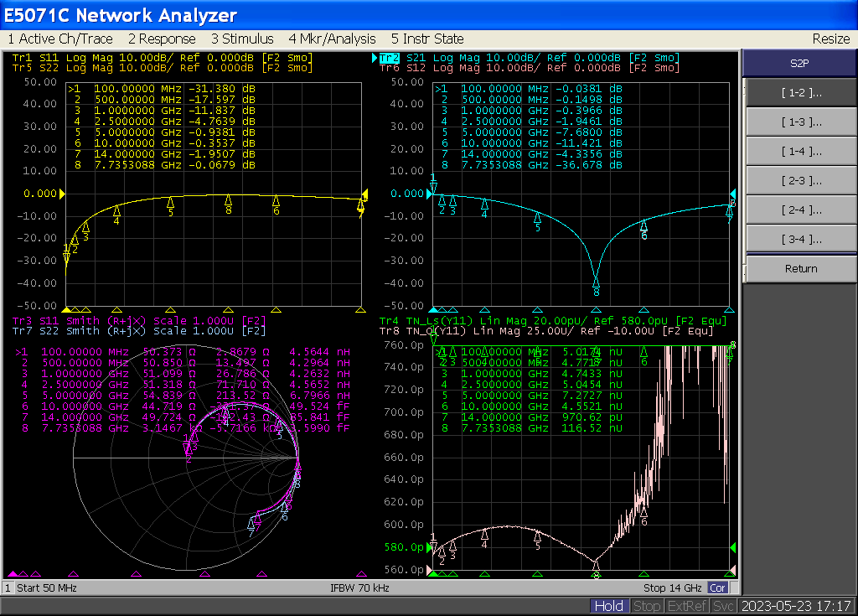Click Resize in the menu bar
The height and width of the screenshot is (616, 858).
pos(831,39)
